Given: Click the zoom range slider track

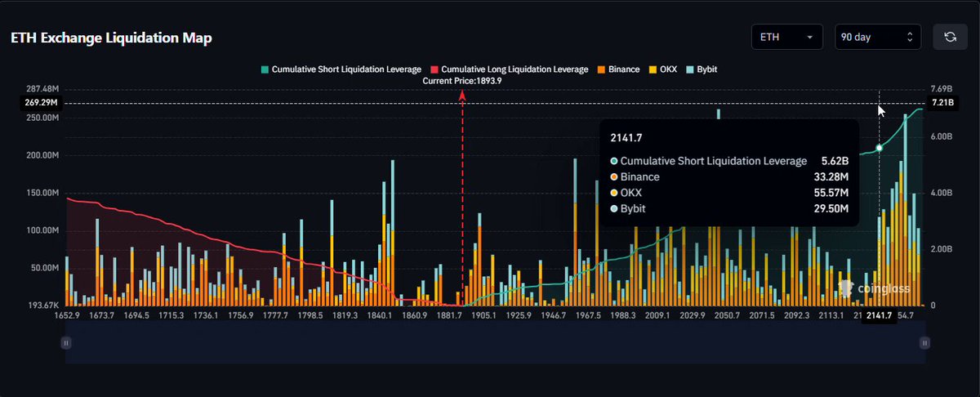Looking at the screenshot, I should tap(496, 342).
